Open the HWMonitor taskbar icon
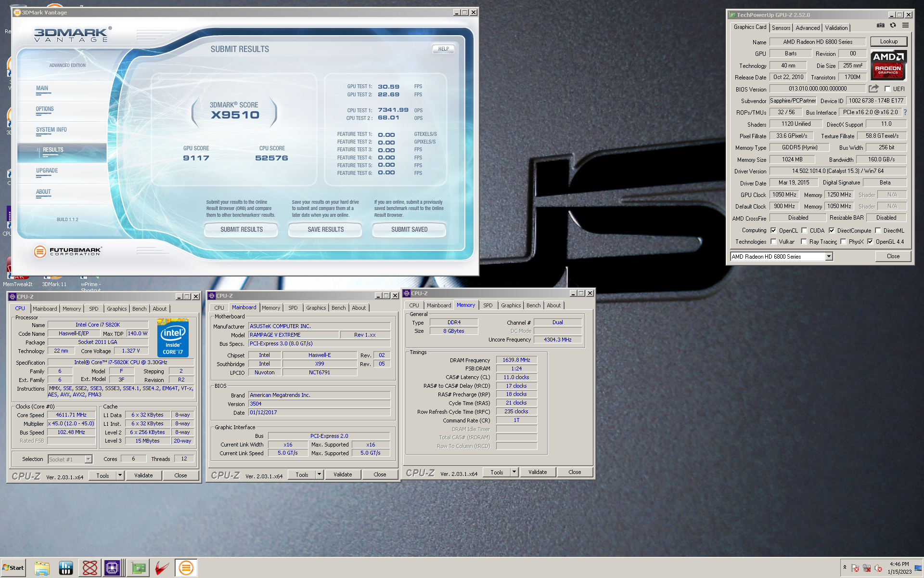 [66, 568]
